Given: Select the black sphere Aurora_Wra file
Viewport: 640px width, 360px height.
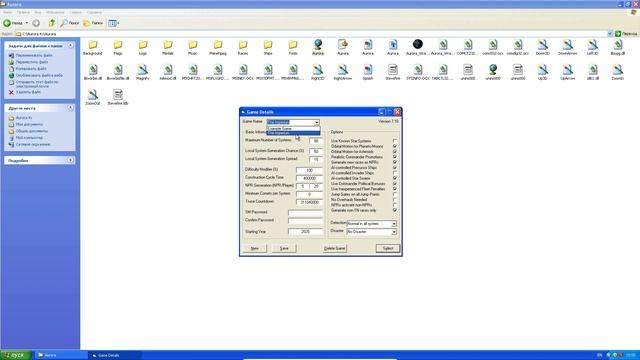Looking at the screenshot, I should [418, 47].
